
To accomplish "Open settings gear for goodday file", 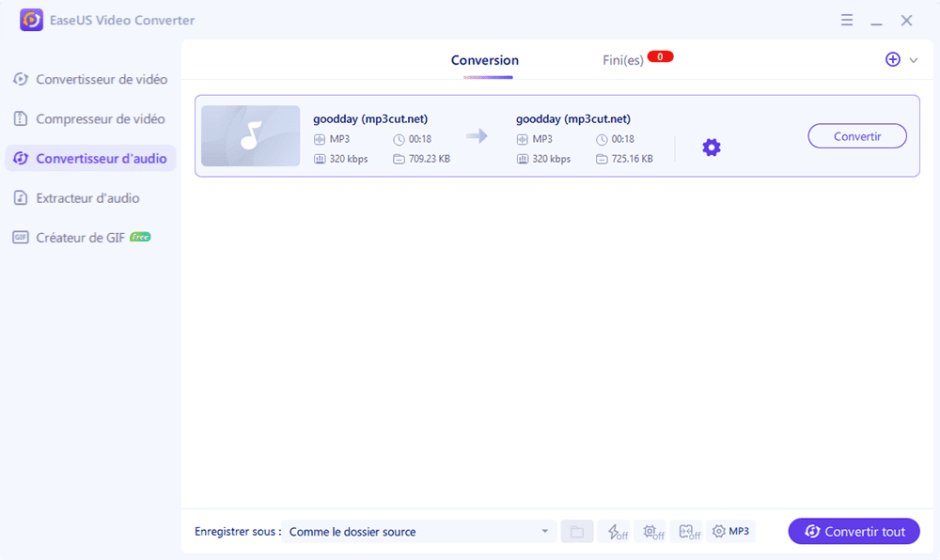I will [x=712, y=147].
